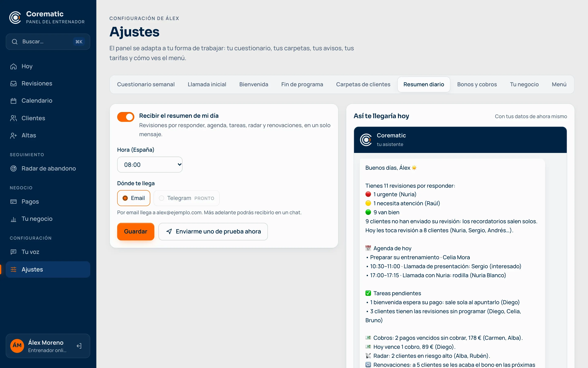Click the orange Guardar button
Viewport: 588px width, 368px height.
pyautogui.click(x=136, y=231)
